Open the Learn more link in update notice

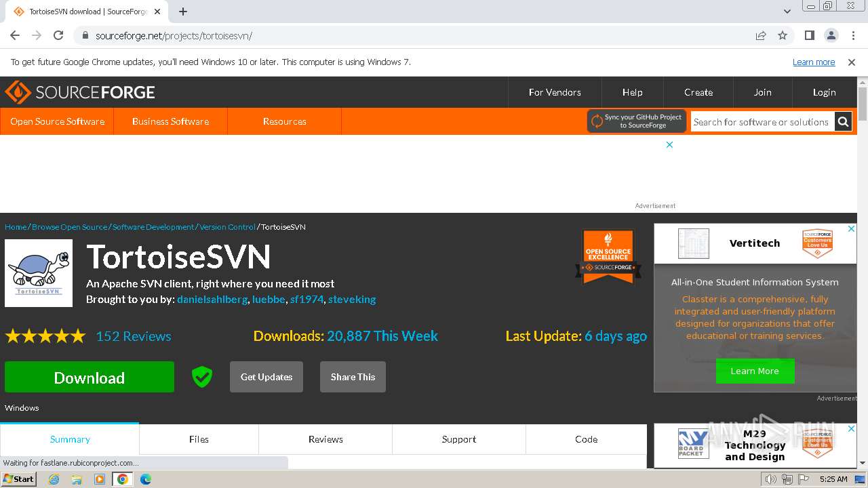click(x=814, y=62)
